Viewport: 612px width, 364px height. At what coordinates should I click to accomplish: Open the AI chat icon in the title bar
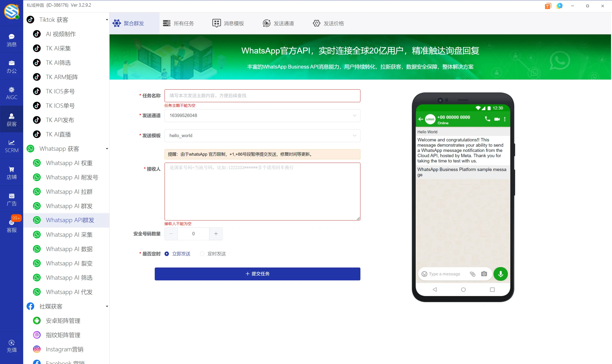559,6
